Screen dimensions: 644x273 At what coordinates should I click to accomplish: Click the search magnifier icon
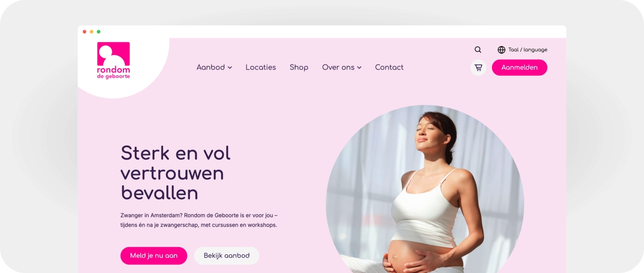478,50
